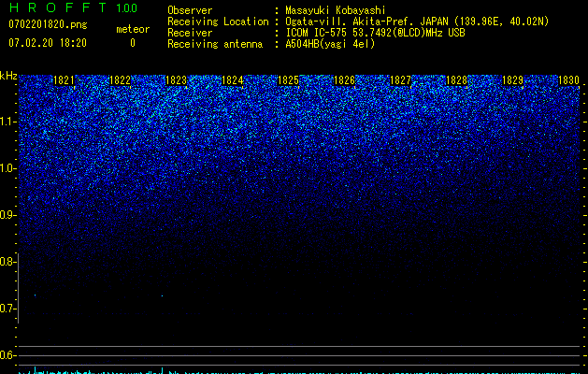588x374 pixels.
Task: Click the 1826 time marker
Action: pyautogui.click(x=345, y=80)
